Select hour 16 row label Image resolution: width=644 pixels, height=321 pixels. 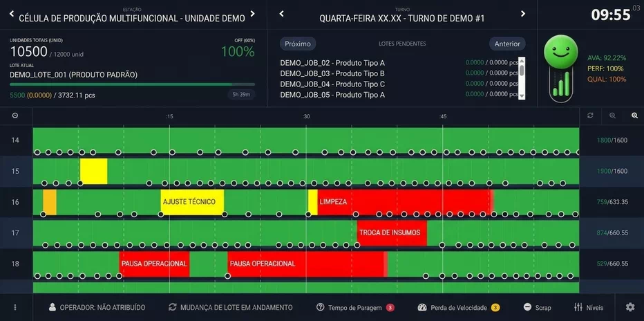(x=15, y=202)
